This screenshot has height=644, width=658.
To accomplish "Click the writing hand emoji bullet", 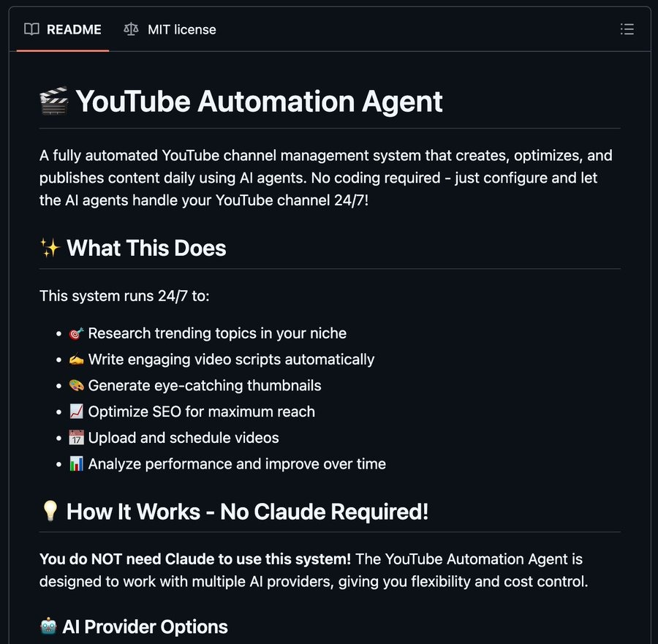I will 76,360.
